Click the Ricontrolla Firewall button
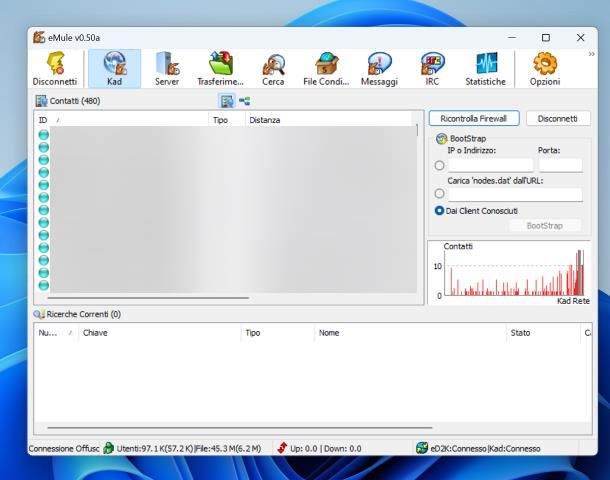This screenshot has height=480, width=610. 474,118
